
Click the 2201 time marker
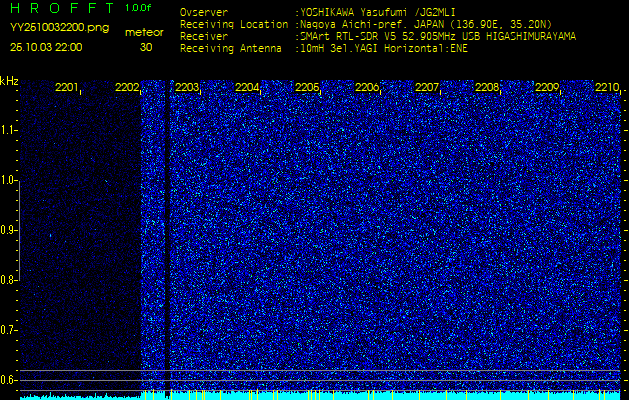click(x=67, y=87)
